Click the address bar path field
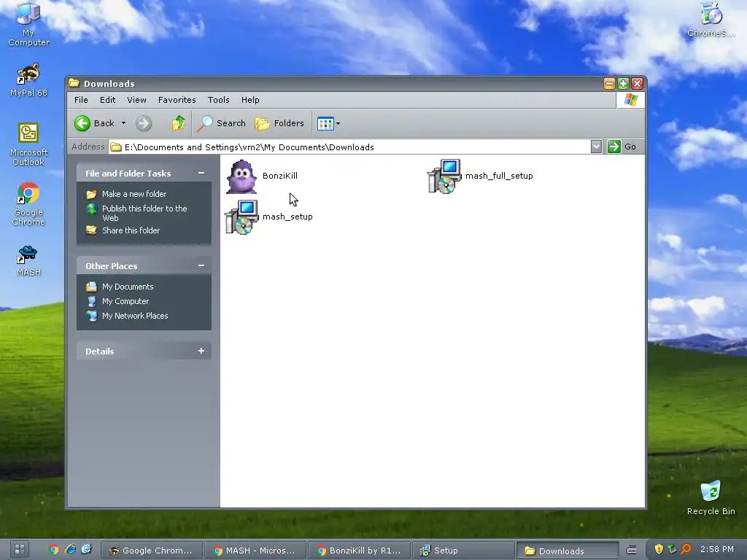747x560 pixels. 349,147
